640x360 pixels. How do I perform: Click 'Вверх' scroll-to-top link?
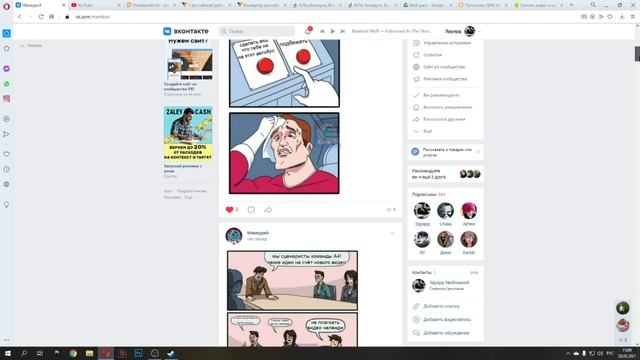[31, 46]
